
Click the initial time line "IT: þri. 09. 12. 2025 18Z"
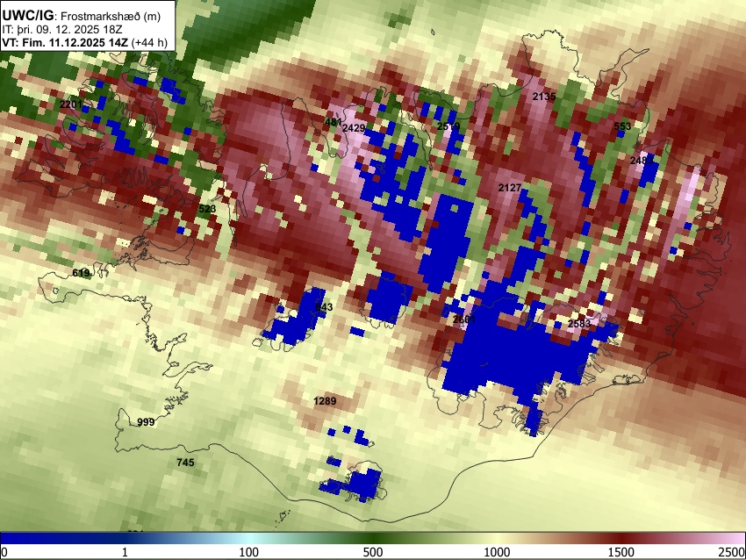(61, 30)
